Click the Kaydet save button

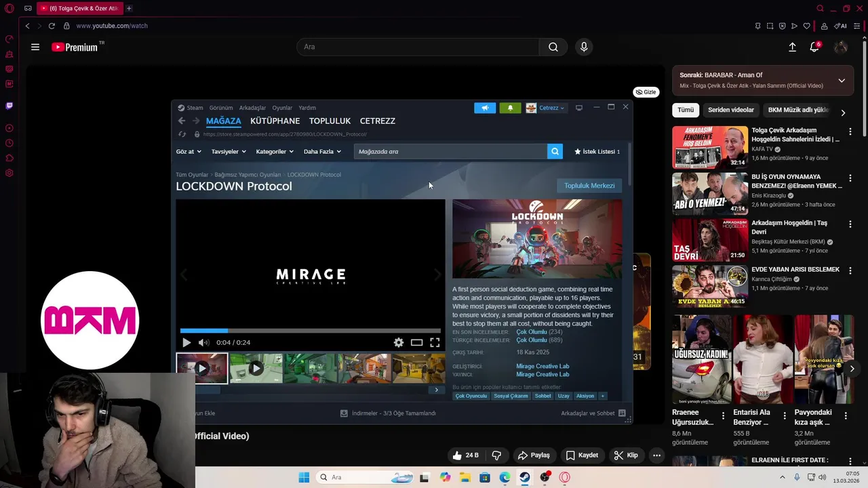pos(582,455)
